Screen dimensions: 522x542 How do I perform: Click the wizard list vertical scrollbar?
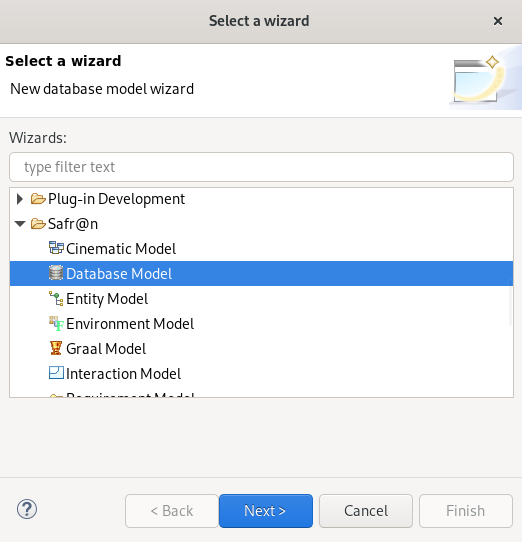tap(510, 302)
